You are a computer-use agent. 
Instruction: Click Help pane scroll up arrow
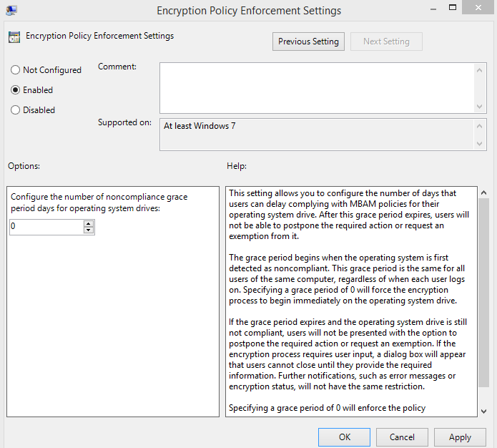[483, 193]
